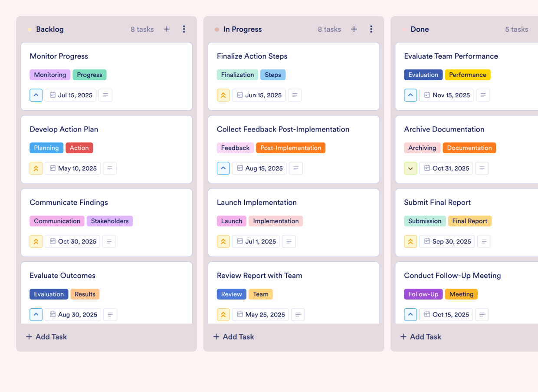Image resolution: width=538 pixels, height=392 pixels.
Task: Toggle the up-arrow priority on Evaluate Outcomes
Action: pyautogui.click(x=36, y=314)
